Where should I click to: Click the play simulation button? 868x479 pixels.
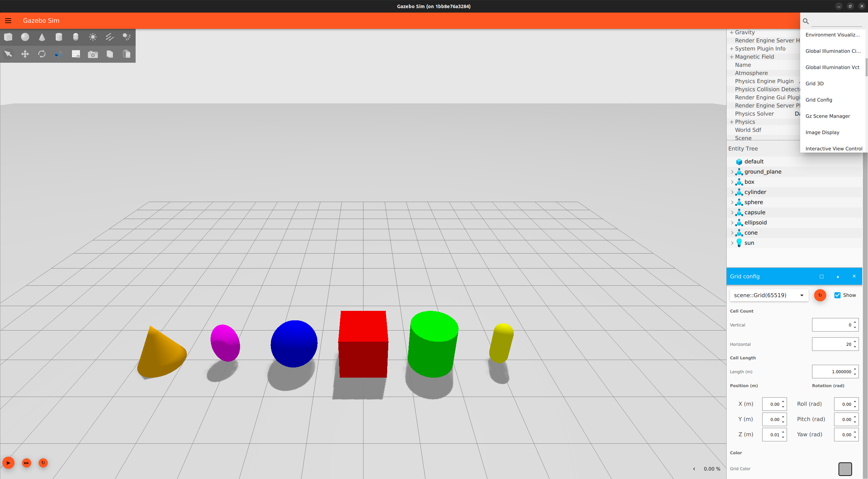[x=8, y=462]
